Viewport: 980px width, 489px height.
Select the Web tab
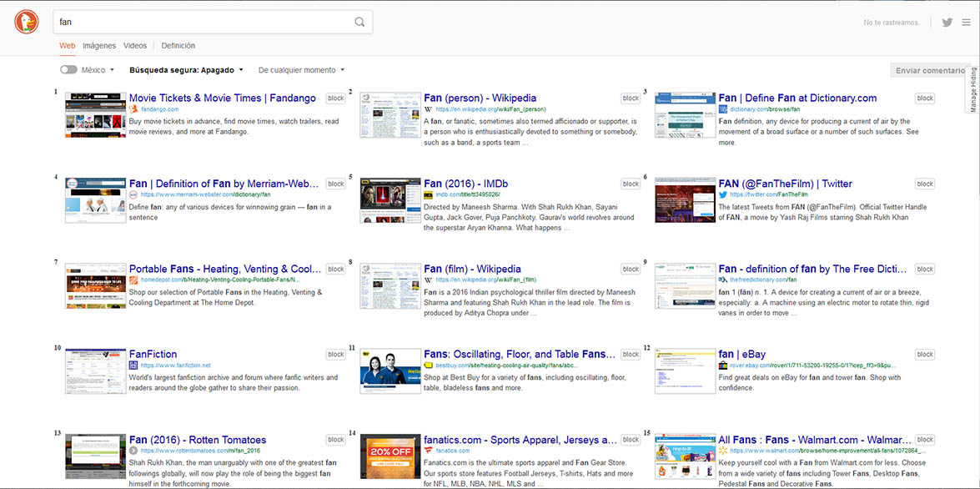68,46
